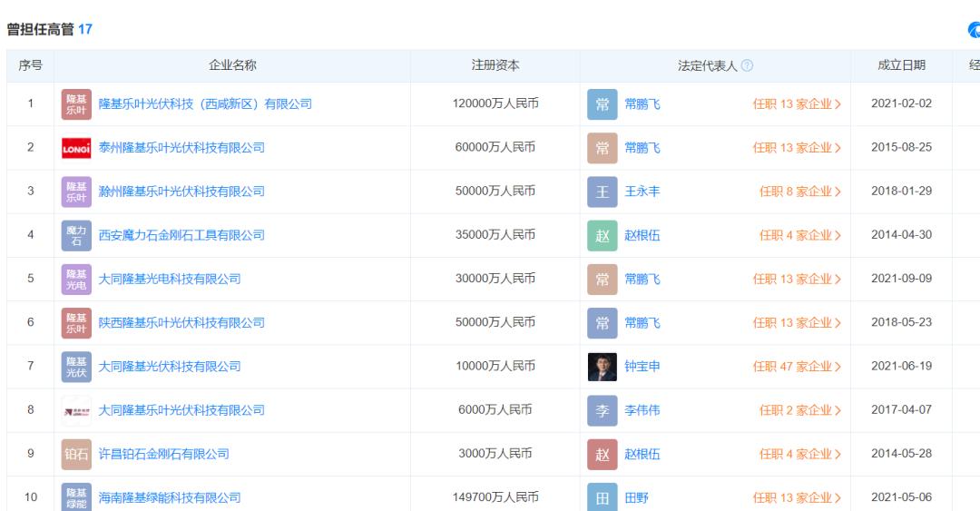Expand 任职 8 家企业 for 王永丰

pyautogui.click(x=800, y=192)
